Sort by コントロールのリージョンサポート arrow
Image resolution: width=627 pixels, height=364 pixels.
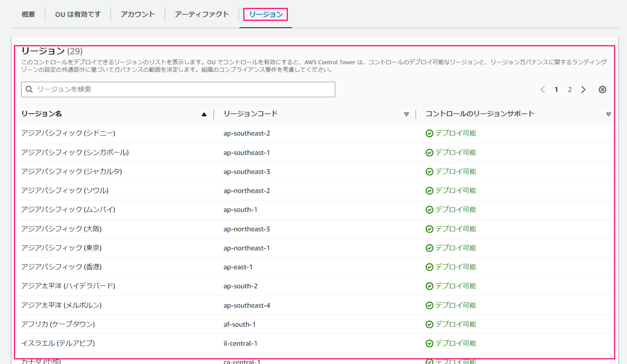609,114
